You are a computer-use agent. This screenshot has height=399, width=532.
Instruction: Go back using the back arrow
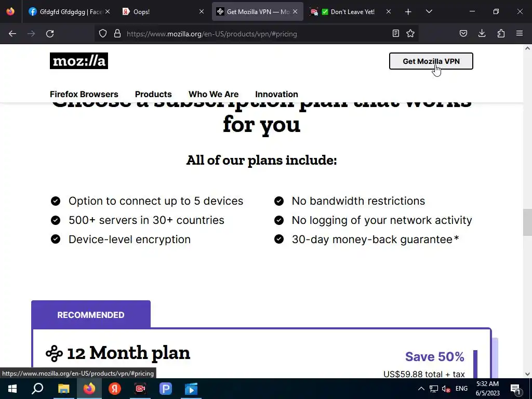coord(12,34)
